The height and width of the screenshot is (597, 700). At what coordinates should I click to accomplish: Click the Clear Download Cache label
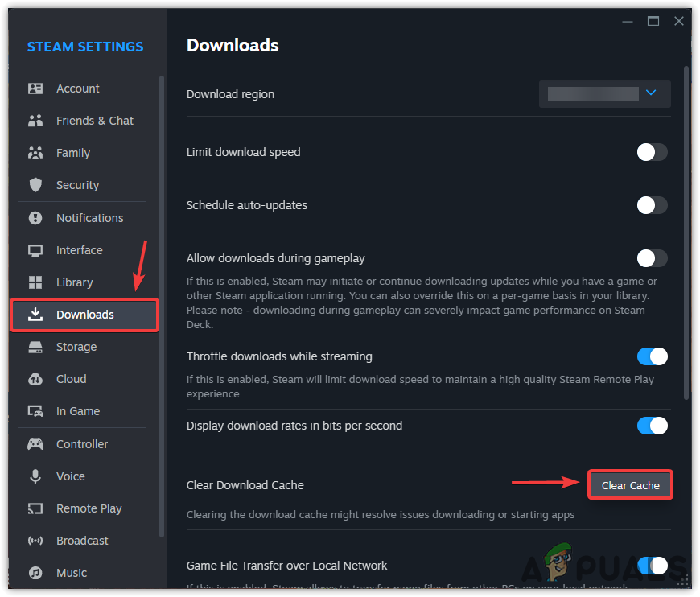[x=245, y=485]
